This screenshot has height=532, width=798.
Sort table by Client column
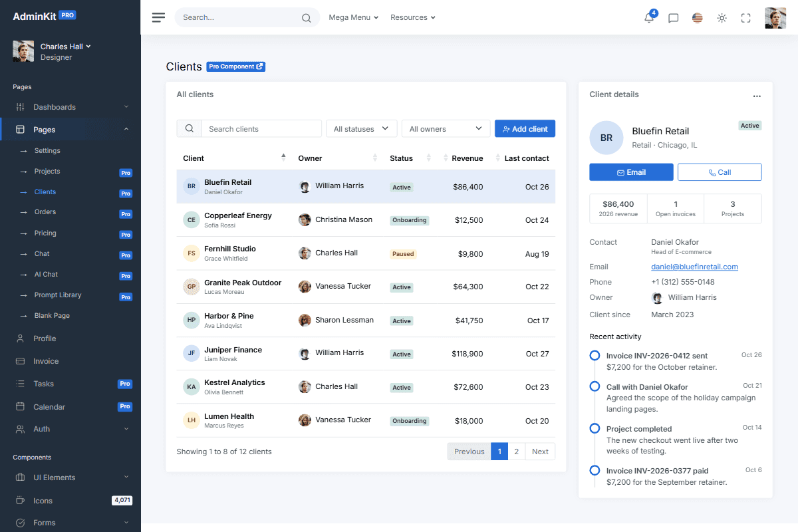234,158
